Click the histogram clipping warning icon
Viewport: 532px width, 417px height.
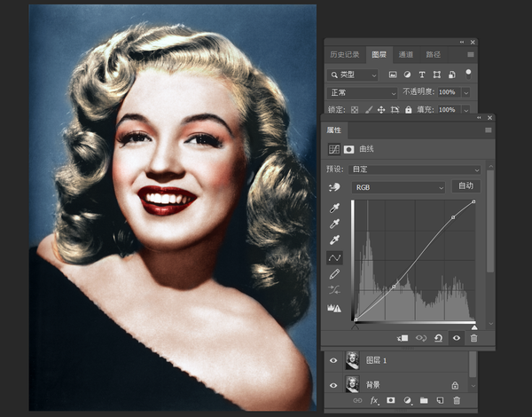click(334, 308)
